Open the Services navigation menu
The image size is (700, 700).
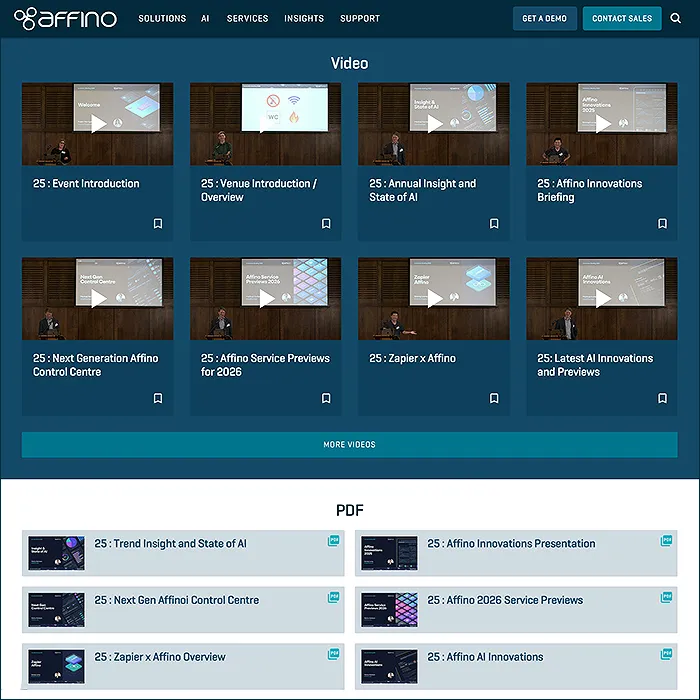point(247,18)
